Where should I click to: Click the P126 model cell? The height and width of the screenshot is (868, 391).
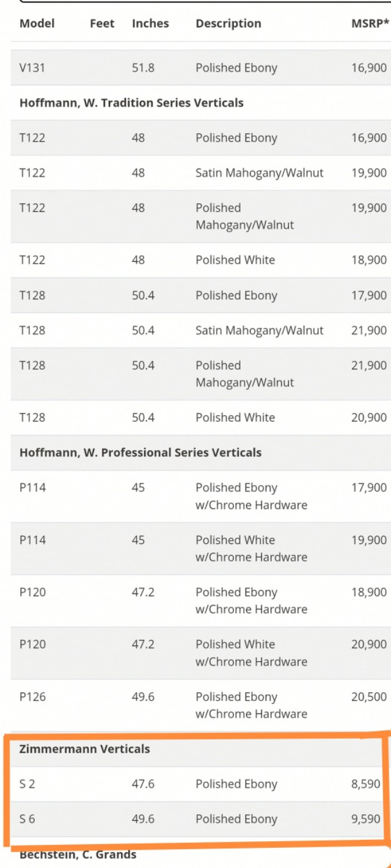coord(32,696)
